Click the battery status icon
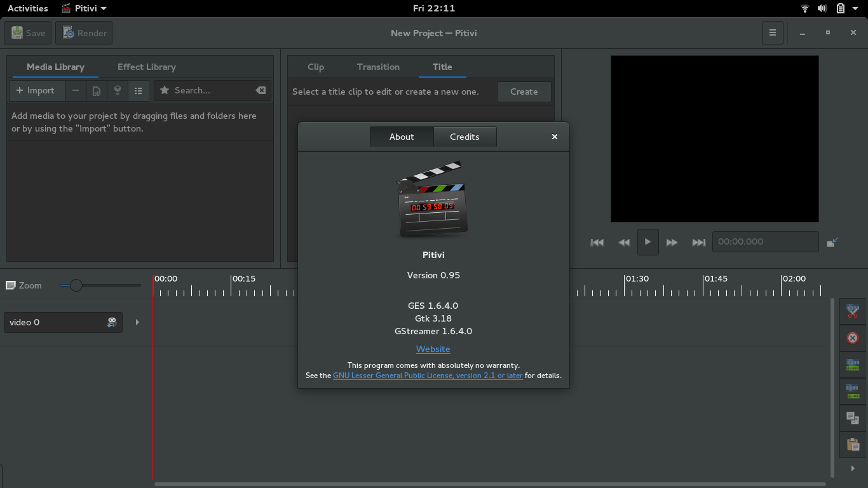The image size is (868, 488). pyautogui.click(x=840, y=8)
